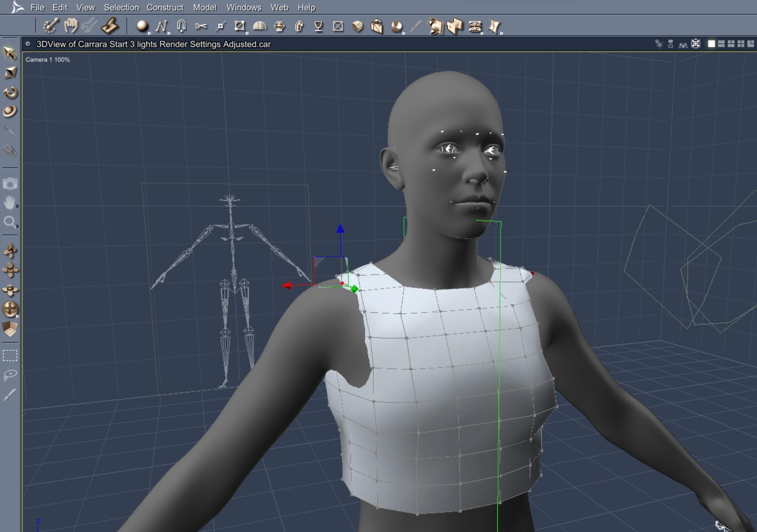This screenshot has height=532, width=757.
Task: Select the magnet tool in top toolbar
Action: [181, 26]
